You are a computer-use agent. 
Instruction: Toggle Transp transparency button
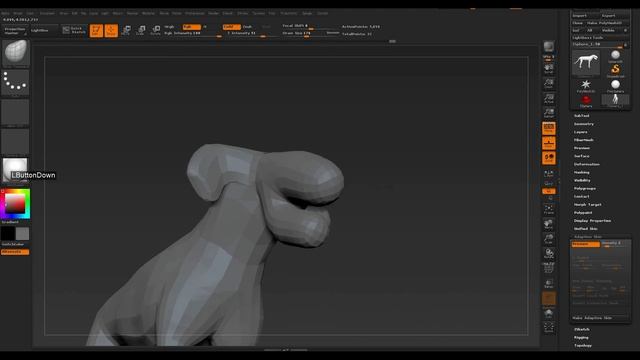549,283
